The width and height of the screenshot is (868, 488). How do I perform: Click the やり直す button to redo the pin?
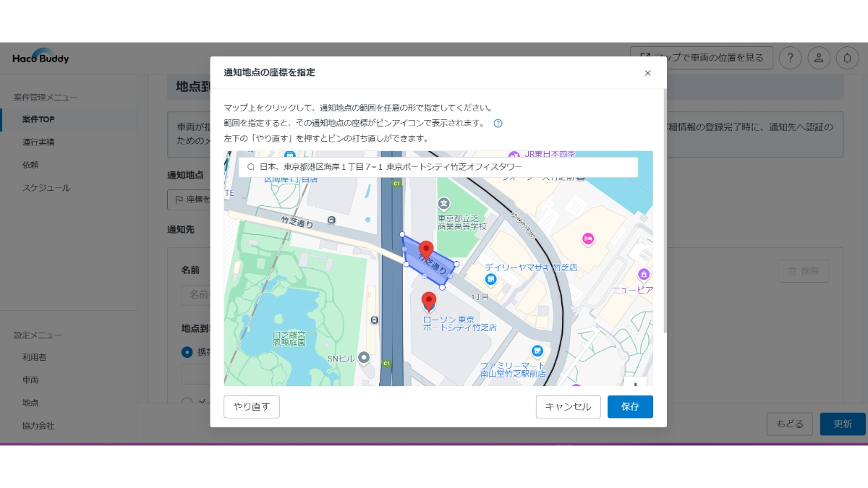pos(252,406)
